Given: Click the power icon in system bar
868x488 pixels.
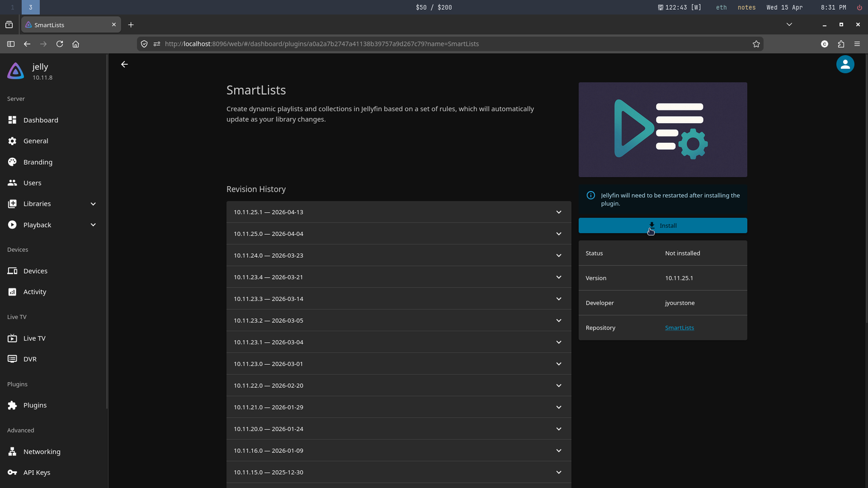Looking at the screenshot, I should click(859, 8).
